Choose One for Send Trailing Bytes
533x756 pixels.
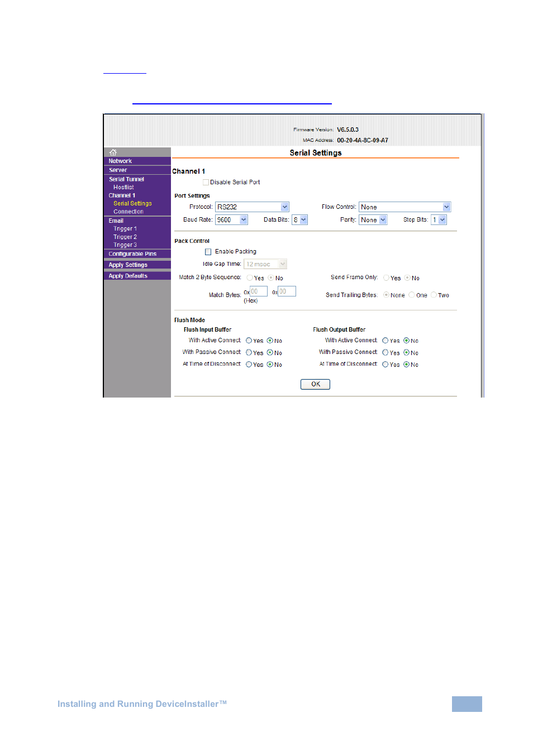coord(412,295)
